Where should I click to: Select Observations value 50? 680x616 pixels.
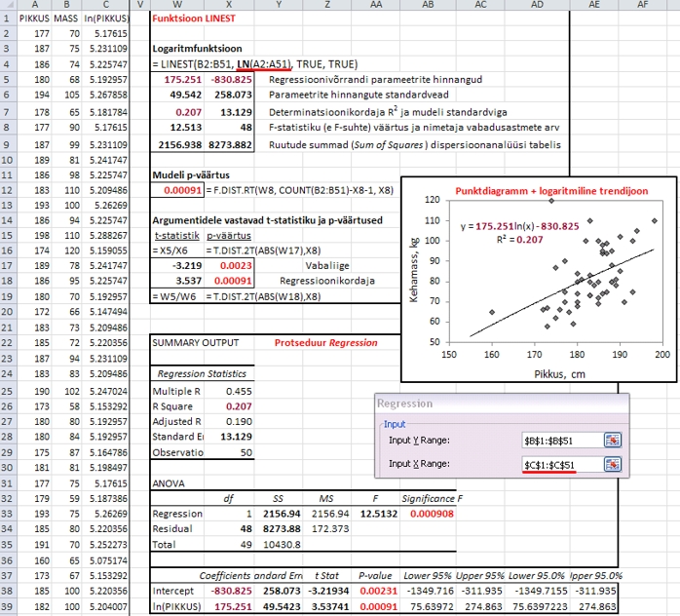(x=229, y=452)
